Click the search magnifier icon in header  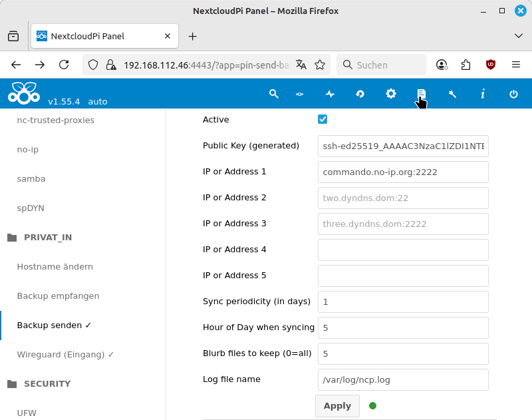(273, 94)
